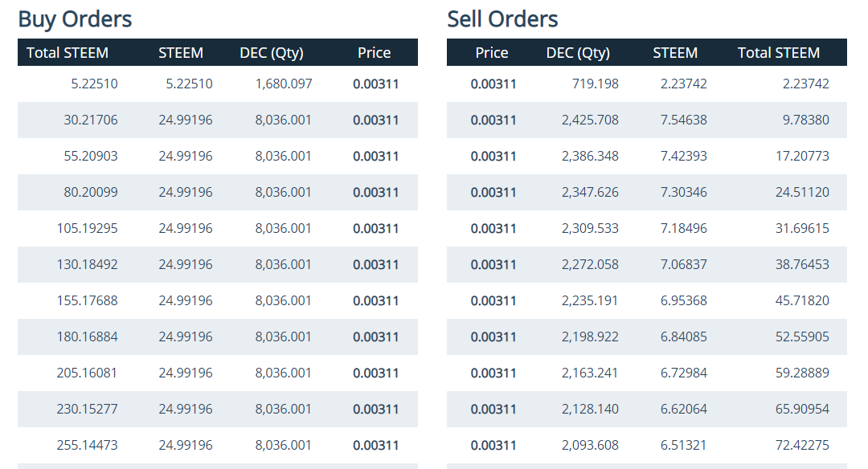868x469 pixels.
Task: Select buy order total 130.18492
Action: 87,264
